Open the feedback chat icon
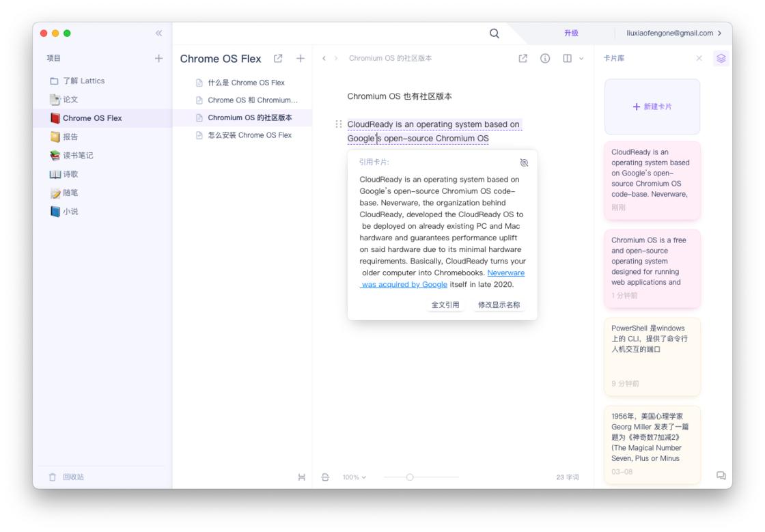Screen dimensions: 765x532 tap(721, 475)
